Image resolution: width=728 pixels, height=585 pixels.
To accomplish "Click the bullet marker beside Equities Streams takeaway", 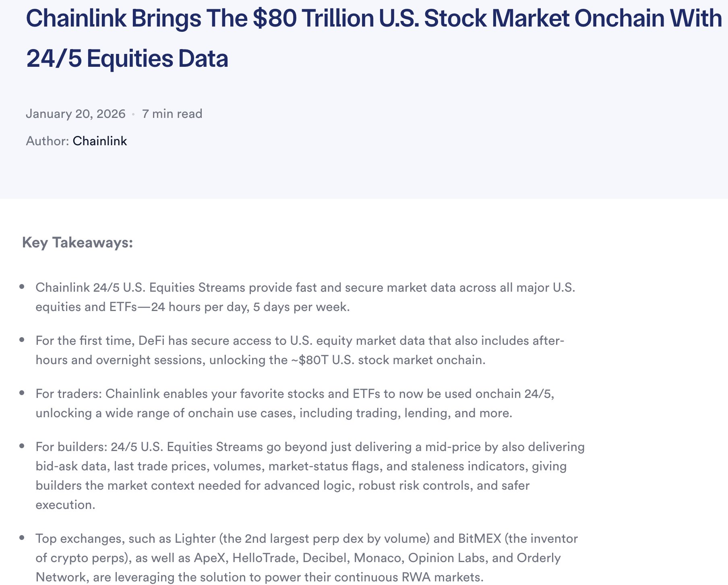I will click(x=22, y=287).
